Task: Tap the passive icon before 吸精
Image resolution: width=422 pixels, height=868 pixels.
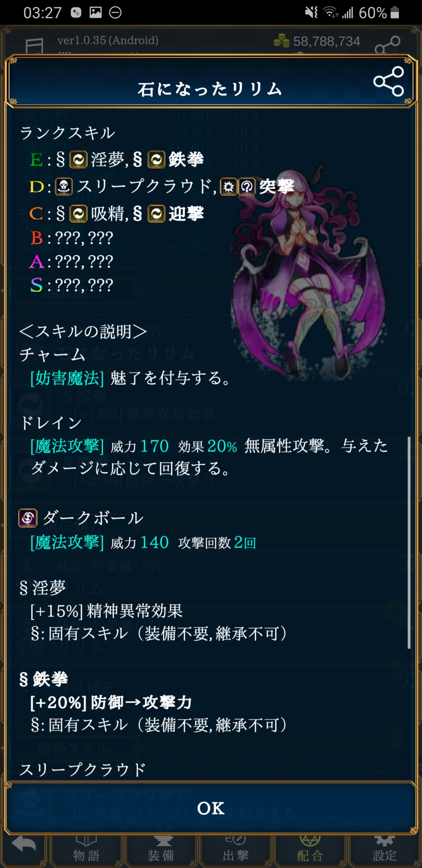Action: pos(79,214)
